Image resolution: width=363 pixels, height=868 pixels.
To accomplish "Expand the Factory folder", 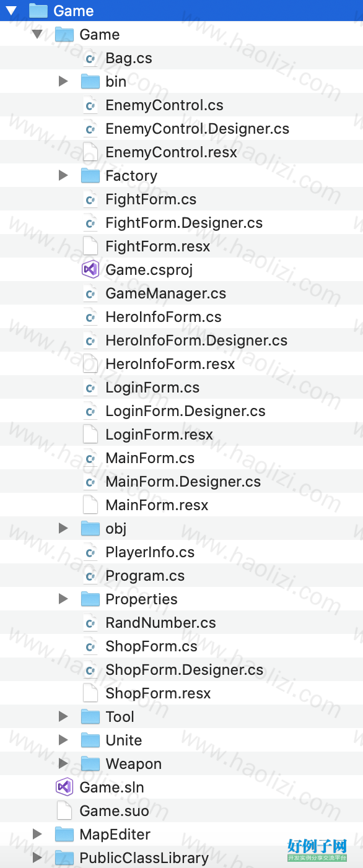I will (x=63, y=175).
